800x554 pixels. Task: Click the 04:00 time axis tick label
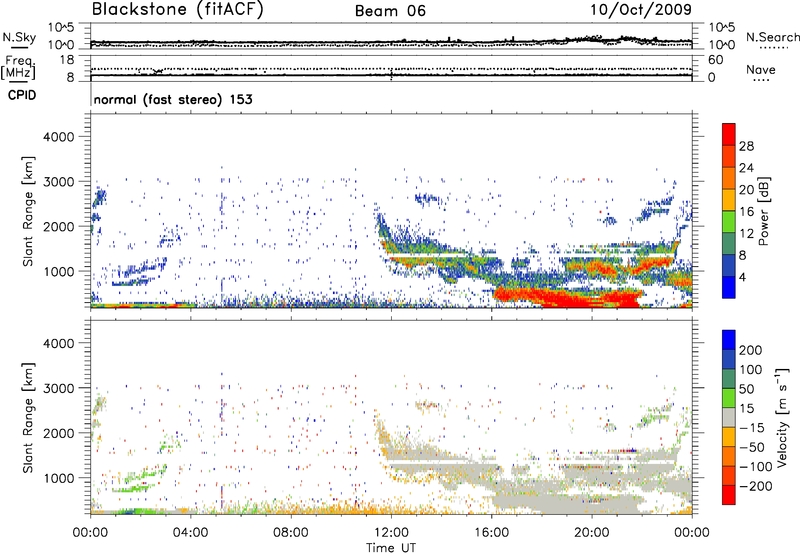coord(190,533)
